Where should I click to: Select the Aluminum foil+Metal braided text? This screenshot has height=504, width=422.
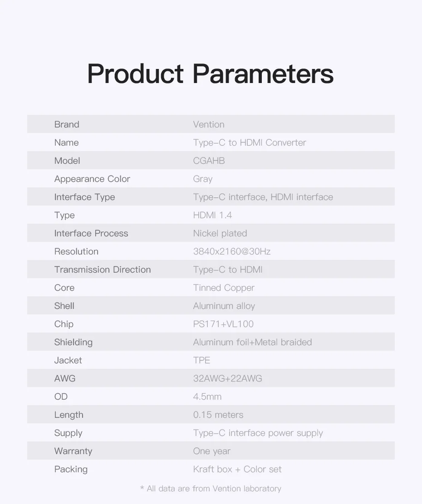click(252, 342)
